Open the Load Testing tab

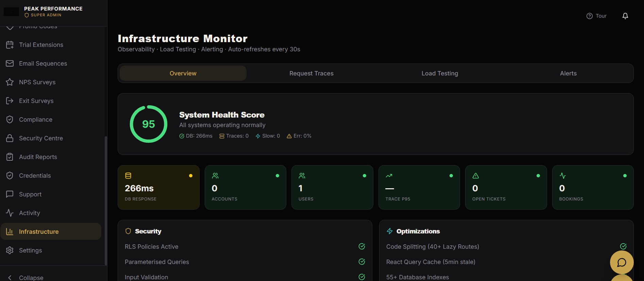(440, 73)
